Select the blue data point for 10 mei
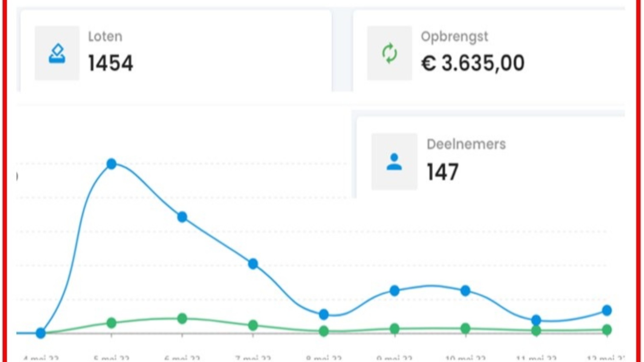 click(x=465, y=291)
